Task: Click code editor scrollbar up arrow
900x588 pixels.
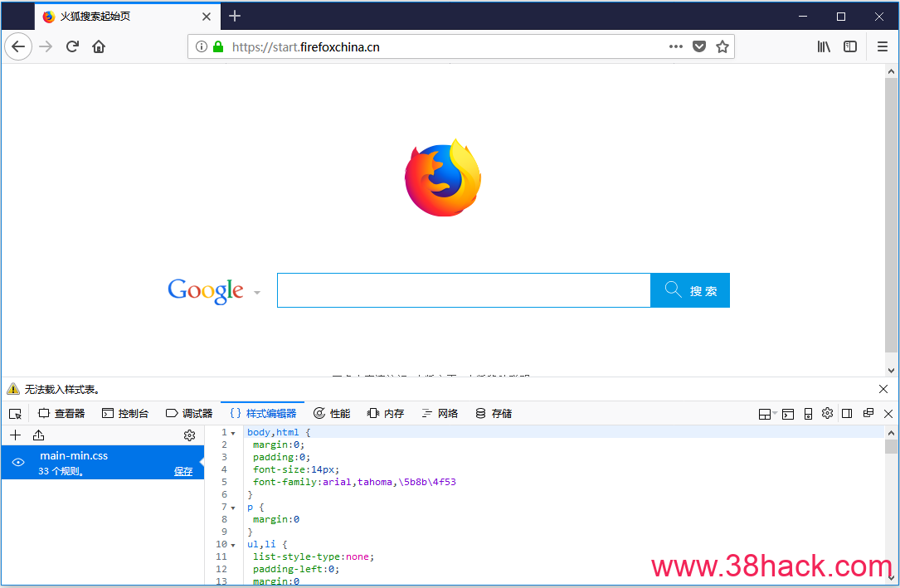Action: coord(891,433)
